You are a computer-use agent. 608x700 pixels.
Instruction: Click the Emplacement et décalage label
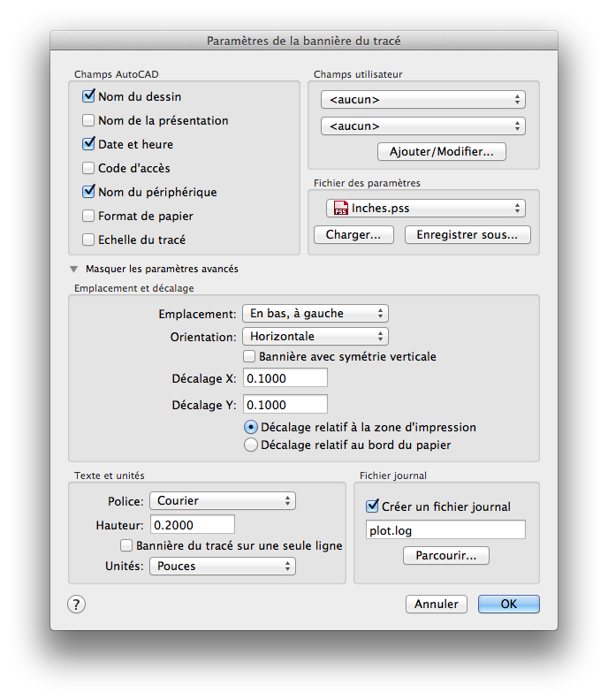click(x=134, y=288)
